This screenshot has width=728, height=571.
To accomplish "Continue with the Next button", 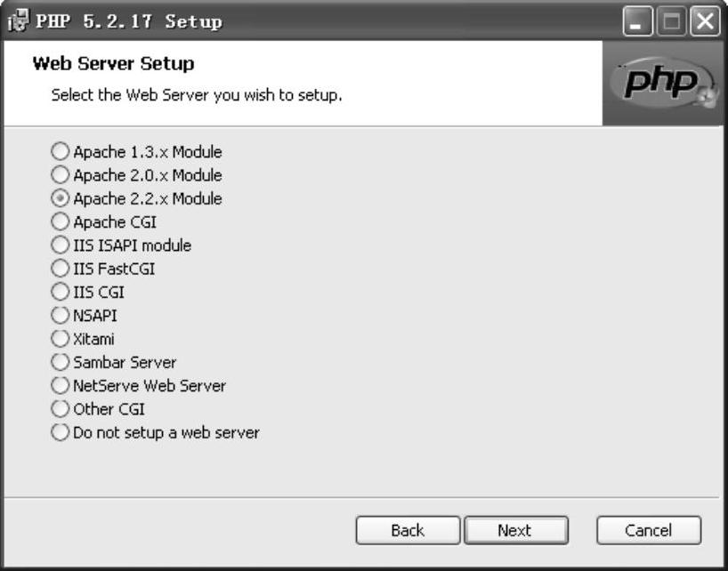I will pyautogui.click(x=516, y=530).
